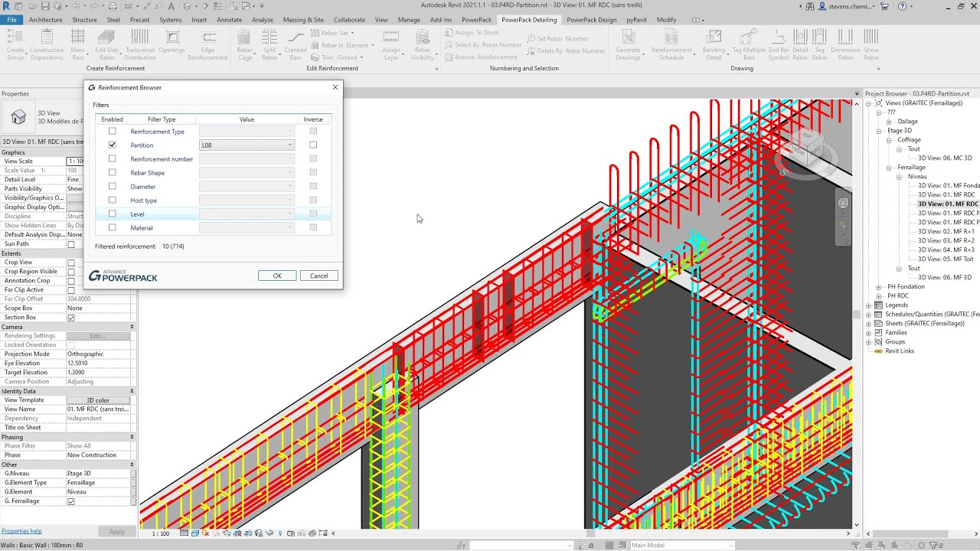
Task: Click the Cranked Bars tool
Action: 296,44
